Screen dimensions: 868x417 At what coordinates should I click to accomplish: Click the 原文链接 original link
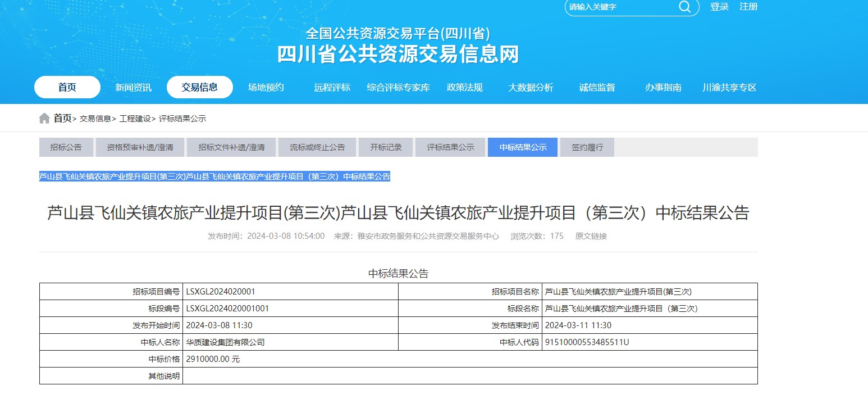591,236
